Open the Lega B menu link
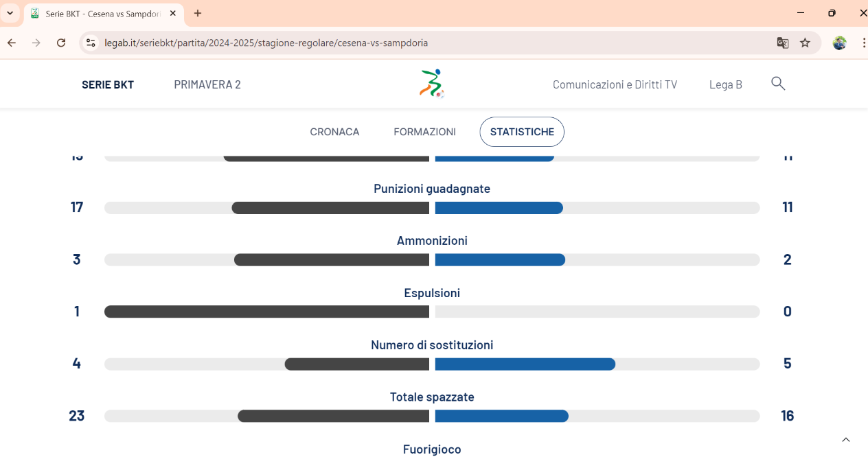The width and height of the screenshot is (868, 457). [725, 84]
